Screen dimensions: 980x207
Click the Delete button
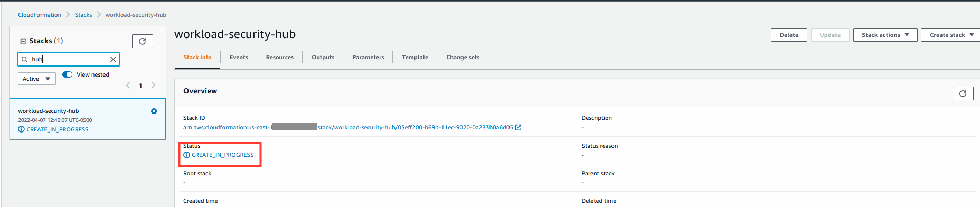pyautogui.click(x=789, y=35)
